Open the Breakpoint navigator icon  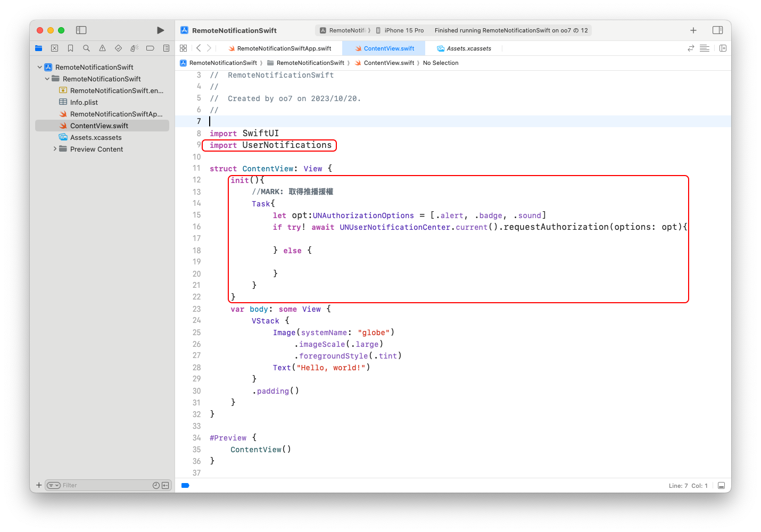coord(150,48)
